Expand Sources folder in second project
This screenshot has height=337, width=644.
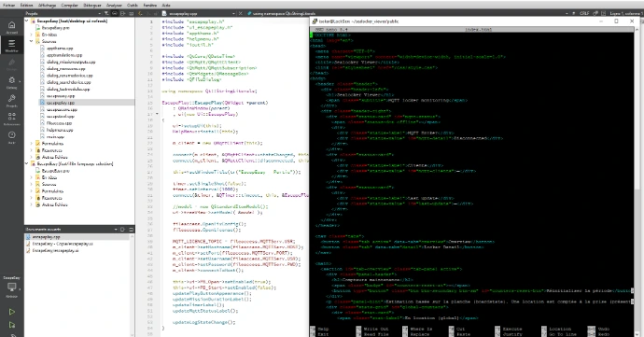pos(32,184)
